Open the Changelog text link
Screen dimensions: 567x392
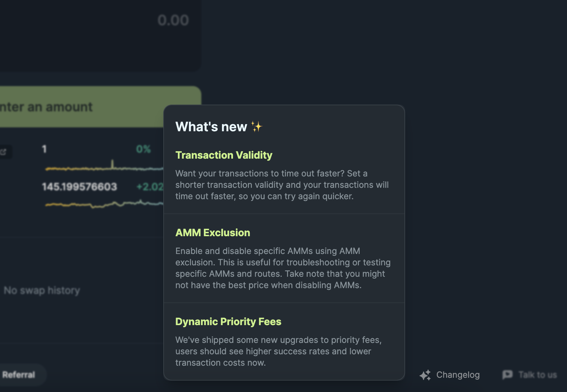coord(458,375)
